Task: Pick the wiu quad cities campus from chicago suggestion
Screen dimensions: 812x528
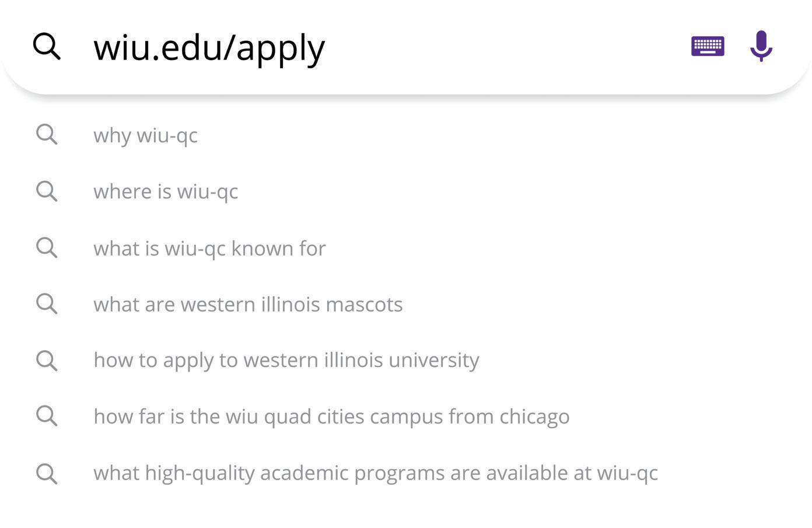Action: pyautogui.click(x=331, y=417)
